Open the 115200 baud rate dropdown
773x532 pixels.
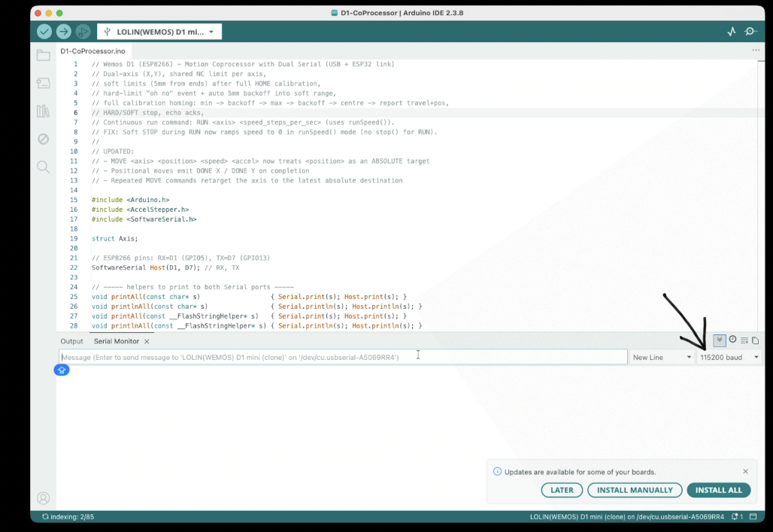click(x=729, y=357)
